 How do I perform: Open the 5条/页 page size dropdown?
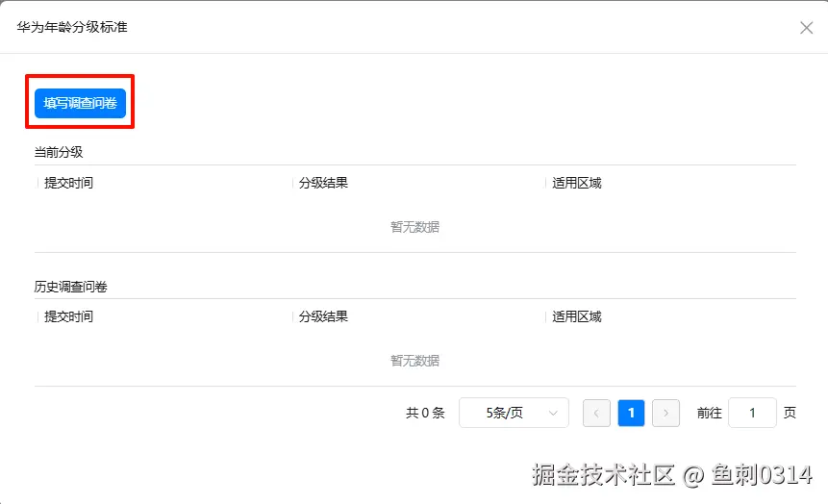coord(514,413)
